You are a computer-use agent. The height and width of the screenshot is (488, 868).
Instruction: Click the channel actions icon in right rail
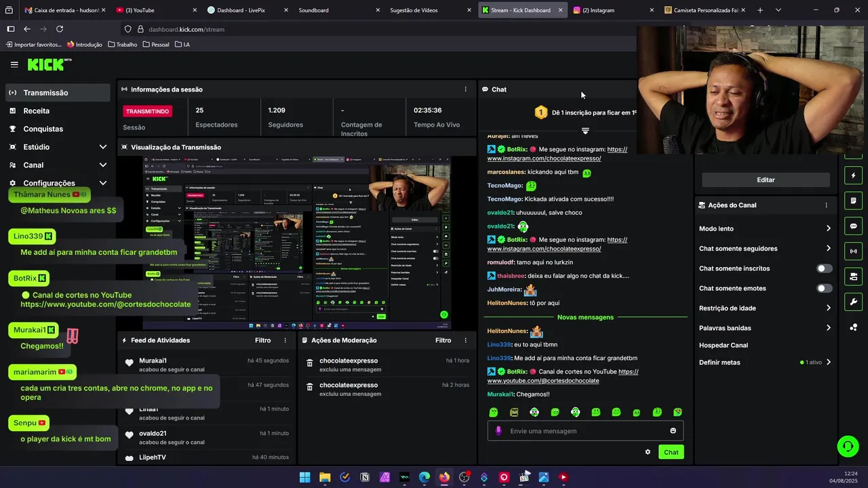click(854, 277)
